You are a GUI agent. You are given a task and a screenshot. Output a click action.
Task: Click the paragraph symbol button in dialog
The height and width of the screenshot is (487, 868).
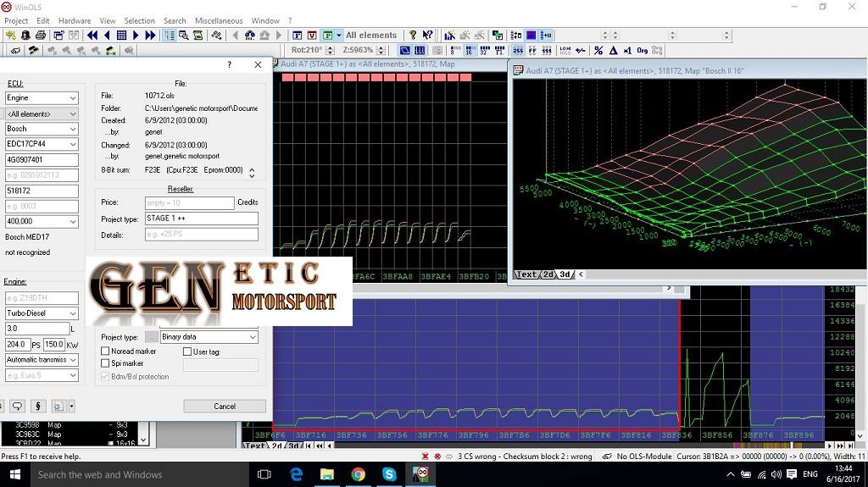37,406
